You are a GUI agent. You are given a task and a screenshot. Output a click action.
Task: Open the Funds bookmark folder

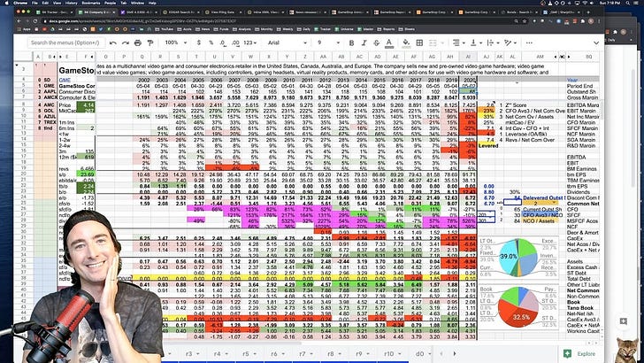tap(221, 29)
